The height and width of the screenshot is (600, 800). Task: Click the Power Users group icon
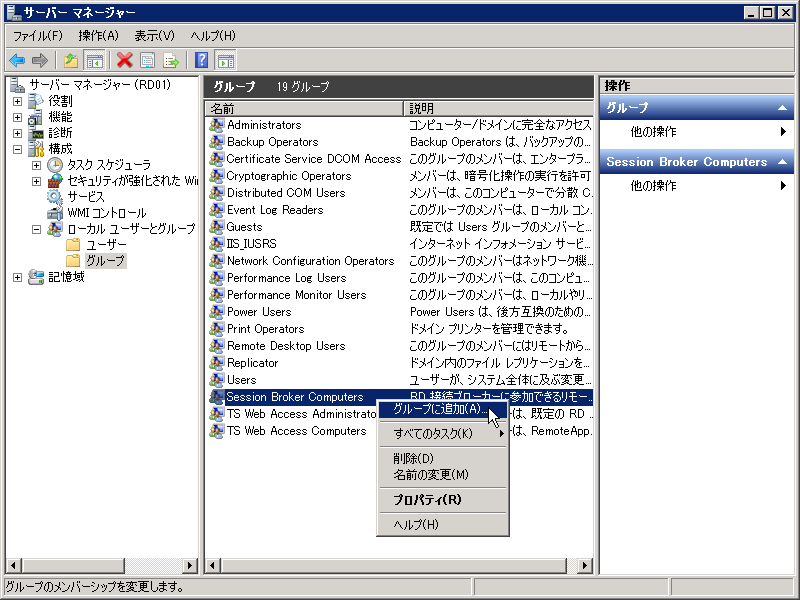tap(216, 312)
